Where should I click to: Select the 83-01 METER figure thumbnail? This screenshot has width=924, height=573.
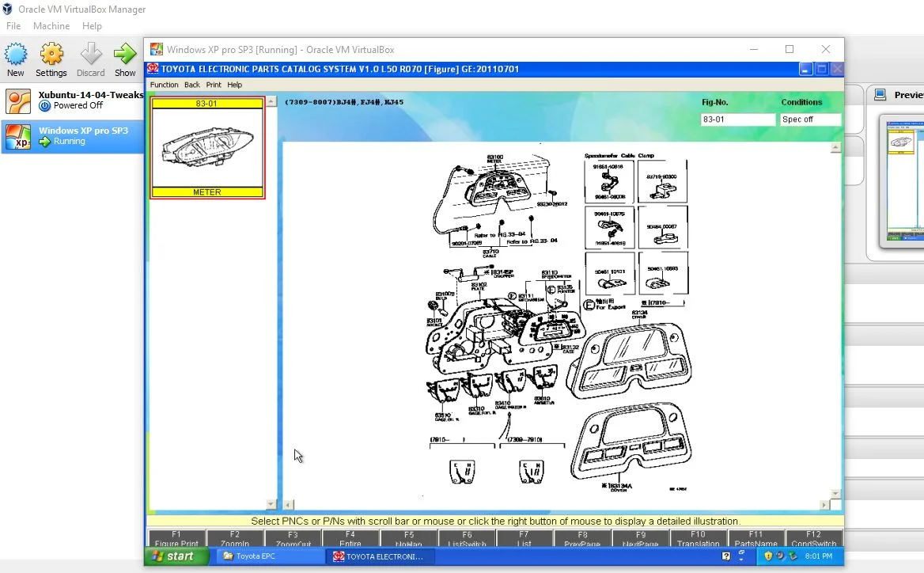(x=207, y=147)
